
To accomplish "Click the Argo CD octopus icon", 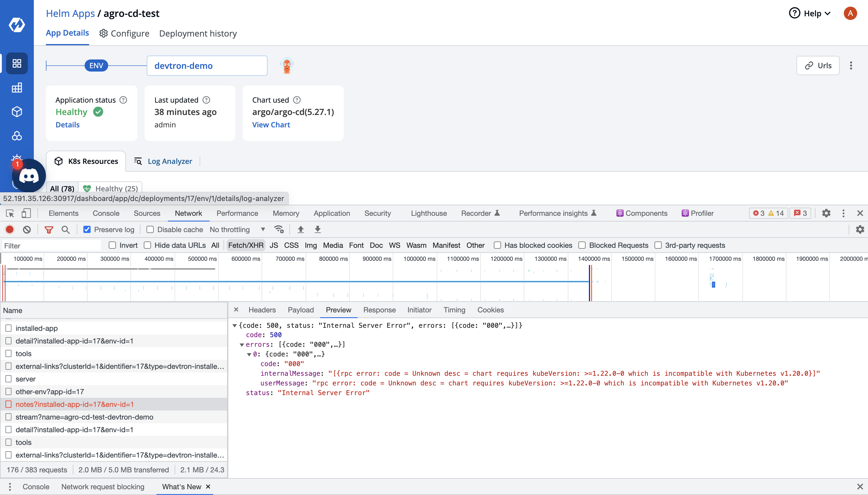I will pyautogui.click(x=287, y=65).
